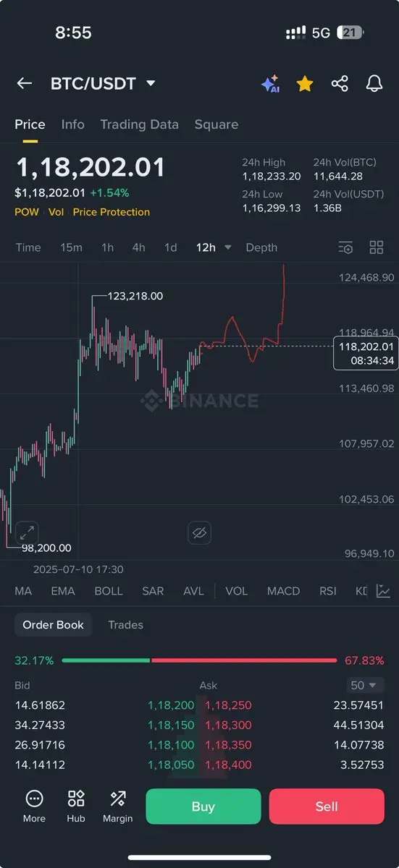
Task: Toggle the favorite star for BTC/USDT
Action: (305, 84)
